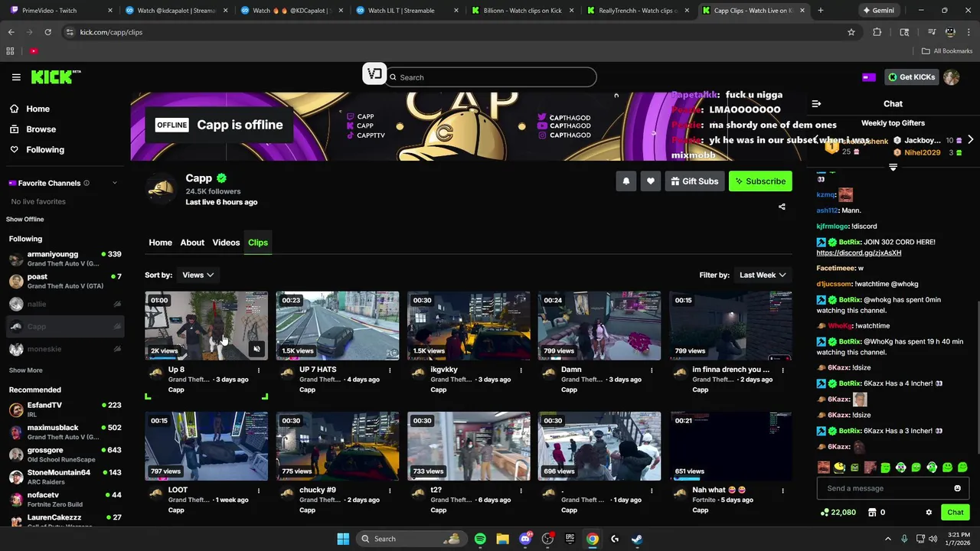Show next weekly top gifters

970,140
